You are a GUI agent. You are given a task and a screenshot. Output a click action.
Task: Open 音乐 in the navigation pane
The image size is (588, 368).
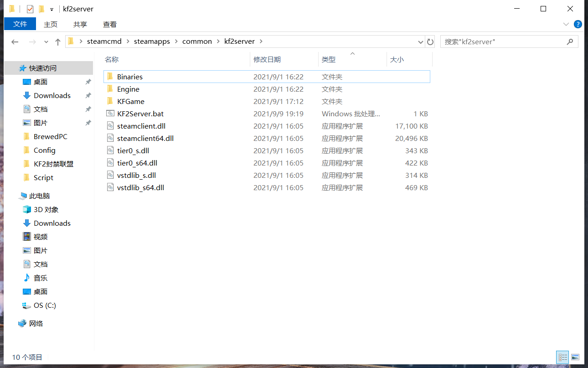[41, 278]
